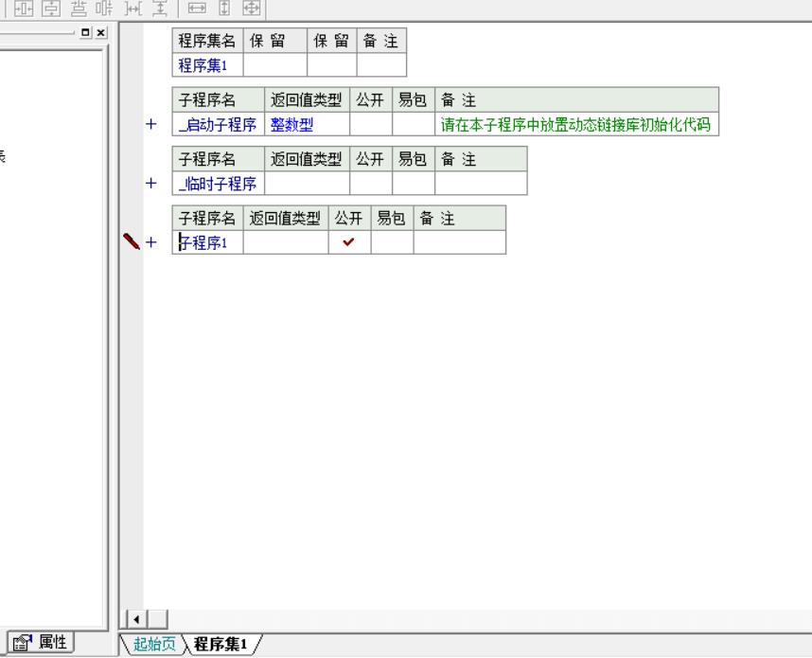The width and height of the screenshot is (812, 658).
Task: Click the center vertically alignment toolbar icon
Action: (x=51, y=8)
